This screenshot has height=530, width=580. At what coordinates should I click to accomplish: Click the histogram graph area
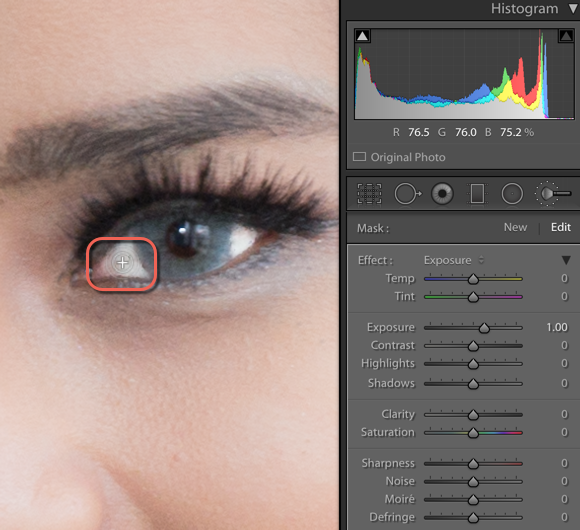[464, 74]
